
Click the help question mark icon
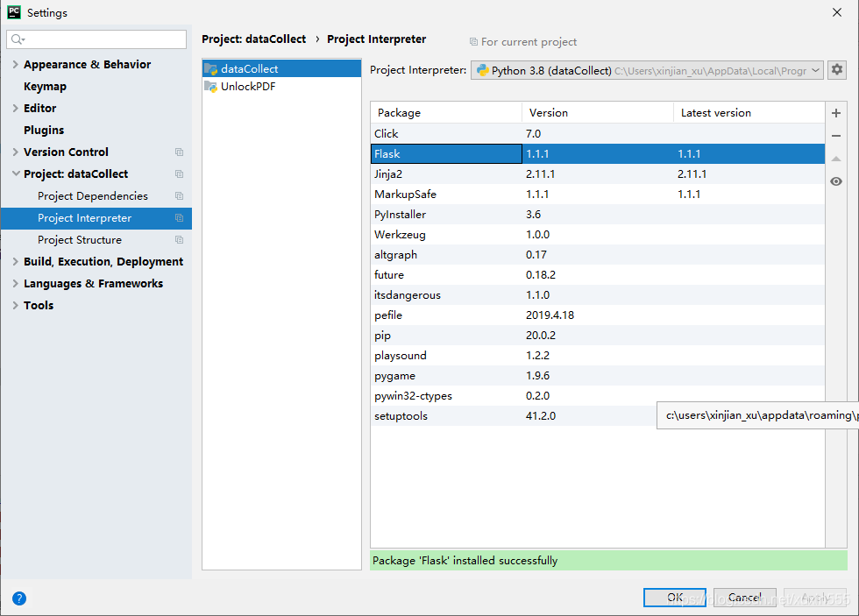tap(19, 598)
